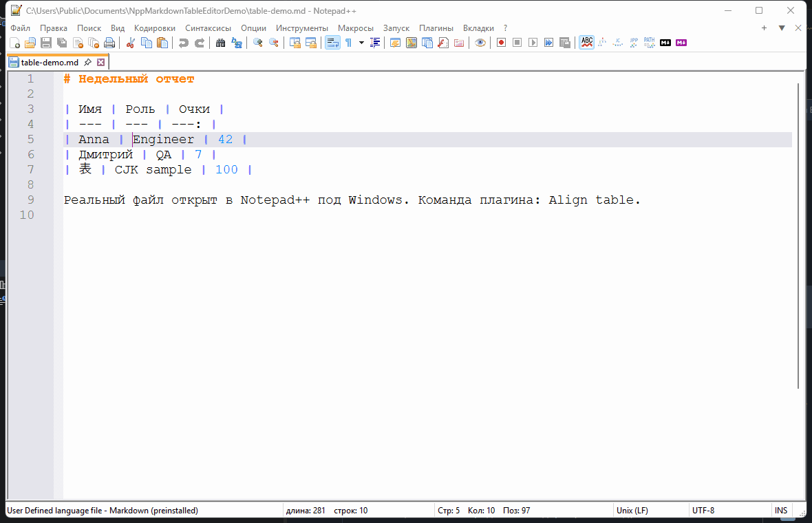Click the Open file folder icon

pos(30,43)
